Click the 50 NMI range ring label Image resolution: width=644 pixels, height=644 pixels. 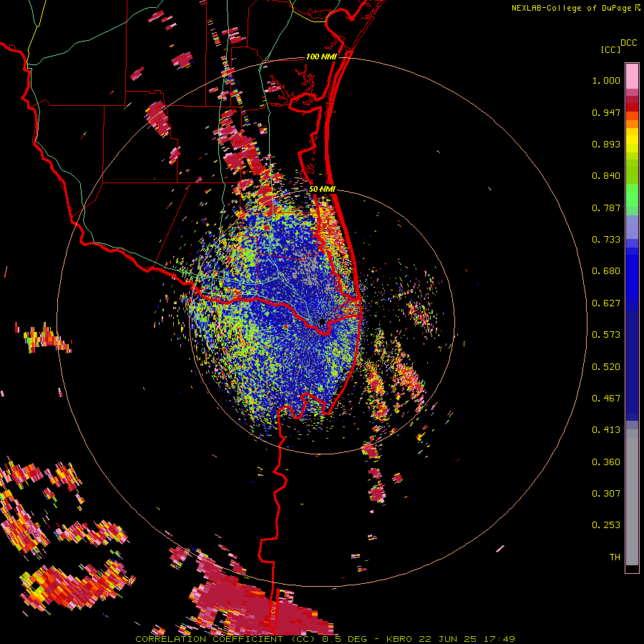pyautogui.click(x=323, y=189)
